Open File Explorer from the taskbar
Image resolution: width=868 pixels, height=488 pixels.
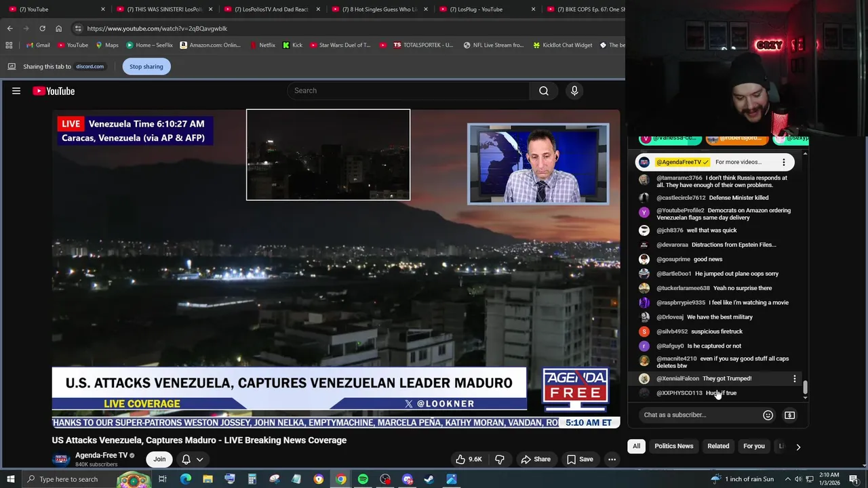[208, 479]
